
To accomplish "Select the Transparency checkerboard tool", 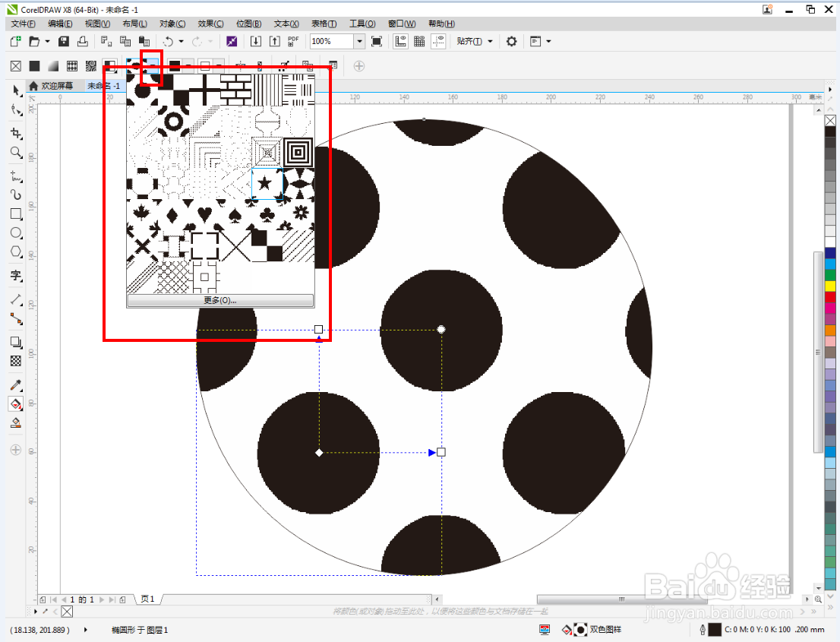I will point(16,361).
